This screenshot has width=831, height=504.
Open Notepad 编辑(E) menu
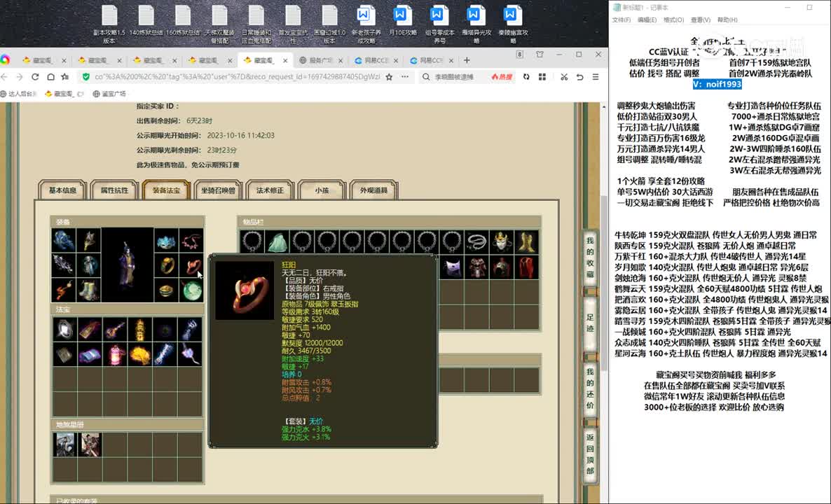(647, 20)
